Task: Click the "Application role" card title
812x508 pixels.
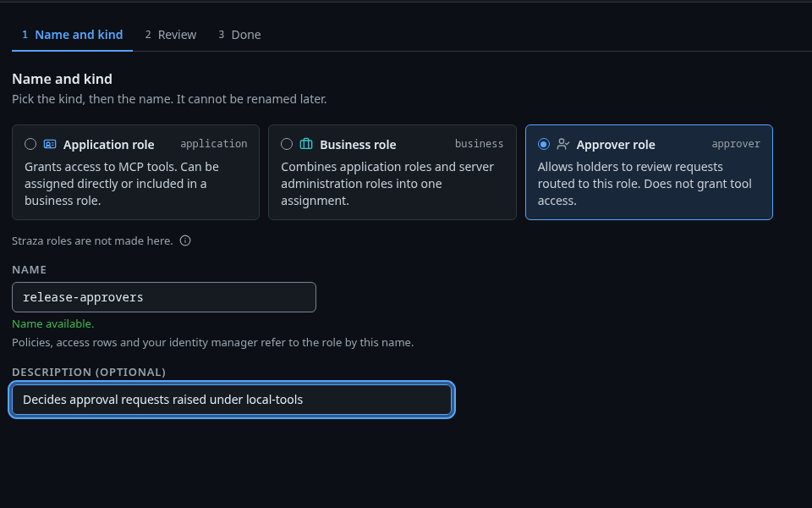Action: pyautogui.click(x=109, y=145)
